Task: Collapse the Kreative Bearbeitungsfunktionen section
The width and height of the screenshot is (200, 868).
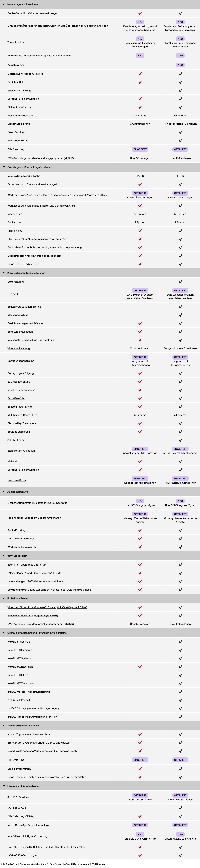Action: coord(4,273)
